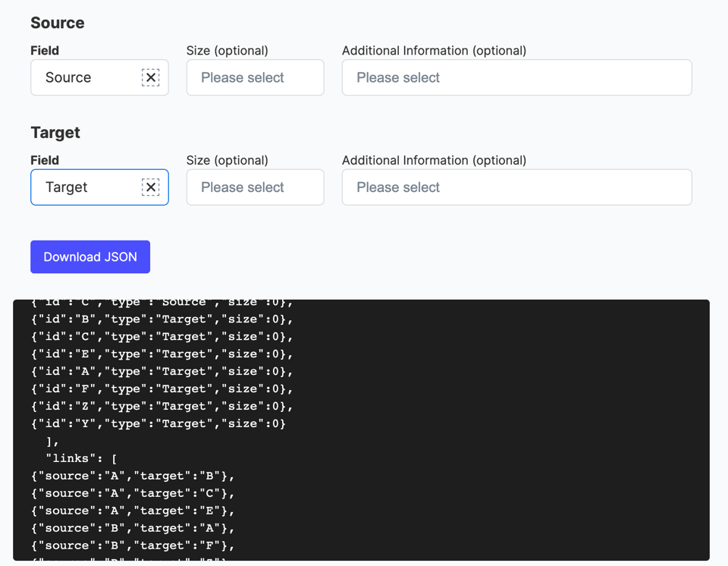Click the Size (optional) label under Target
728x566 pixels.
coord(227,160)
